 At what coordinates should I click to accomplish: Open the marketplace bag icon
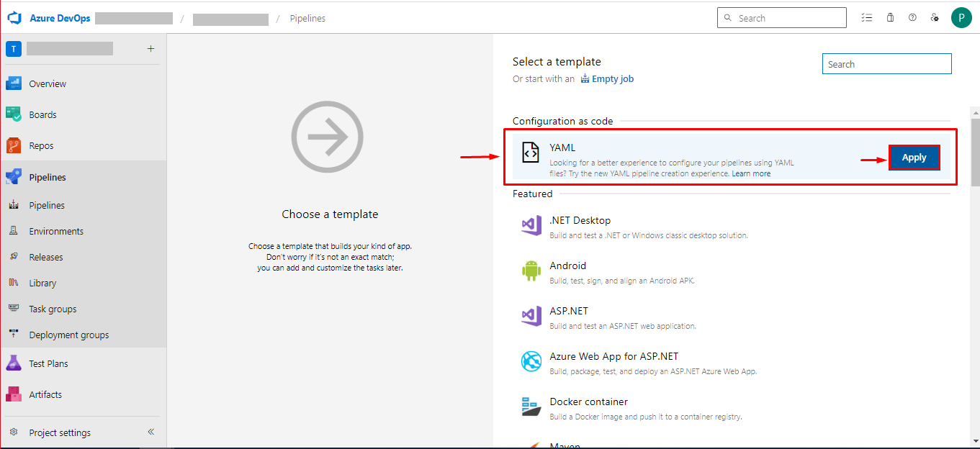[890, 18]
